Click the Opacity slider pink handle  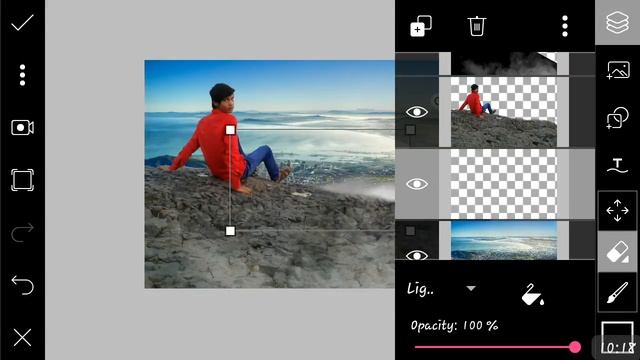tap(575, 347)
